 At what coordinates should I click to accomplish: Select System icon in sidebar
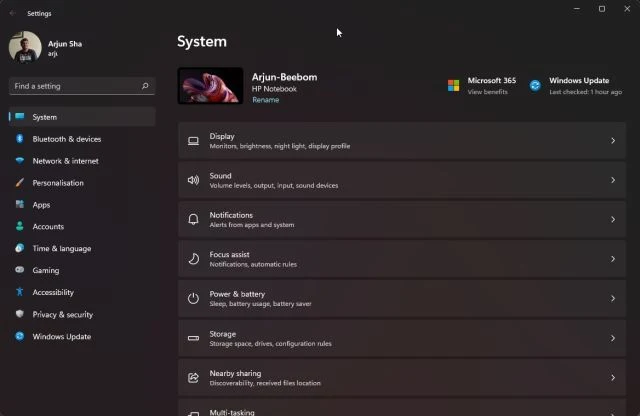point(20,117)
